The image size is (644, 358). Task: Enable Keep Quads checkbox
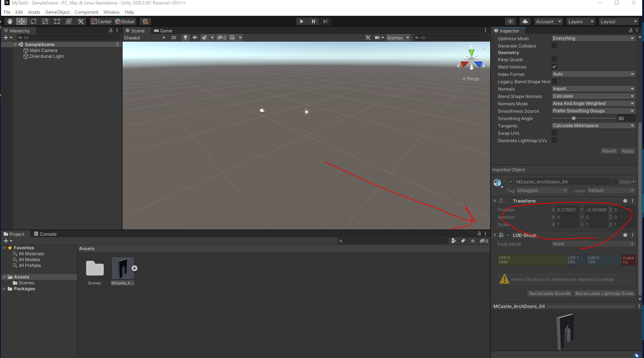pyautogui.click(x=554, y=59)
